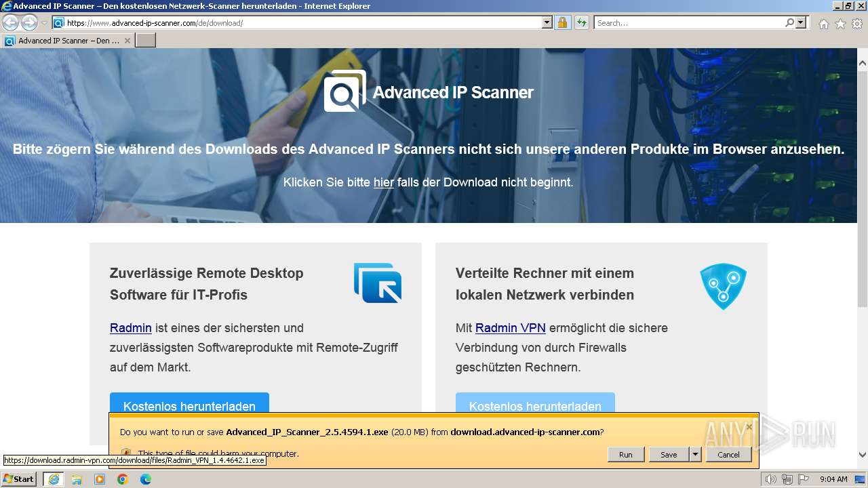Open the network tray icon
This screenshot has height=488, width=868.
click(x=788, y=479)
